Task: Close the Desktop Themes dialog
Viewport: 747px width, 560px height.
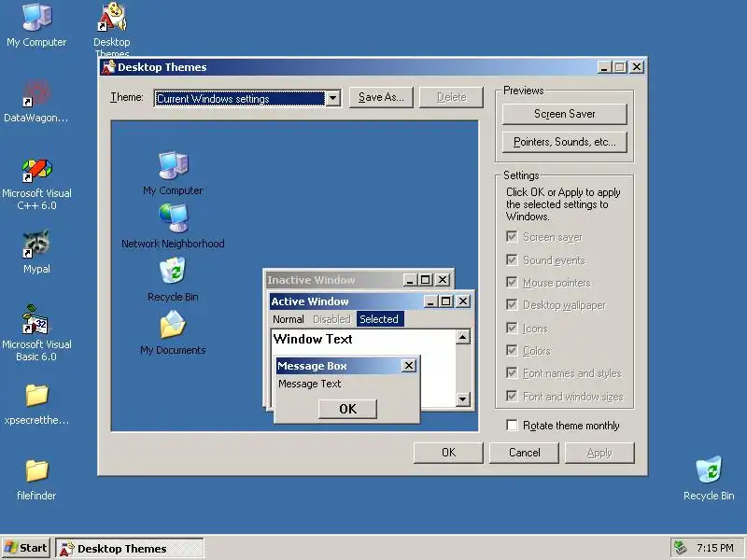Action: (x=637, y=67)
